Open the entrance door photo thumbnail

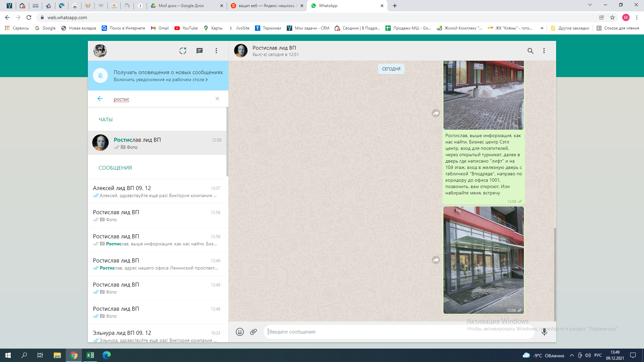(483, 260)
